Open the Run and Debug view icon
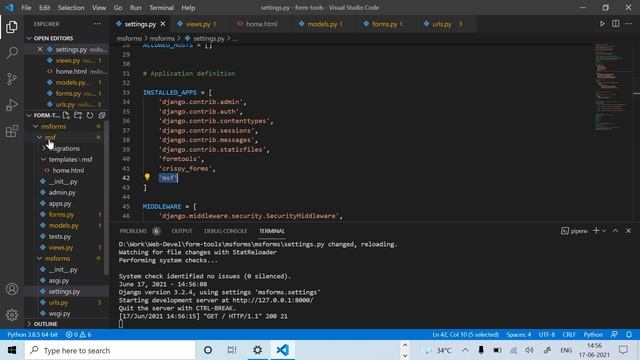 [12, 105]
